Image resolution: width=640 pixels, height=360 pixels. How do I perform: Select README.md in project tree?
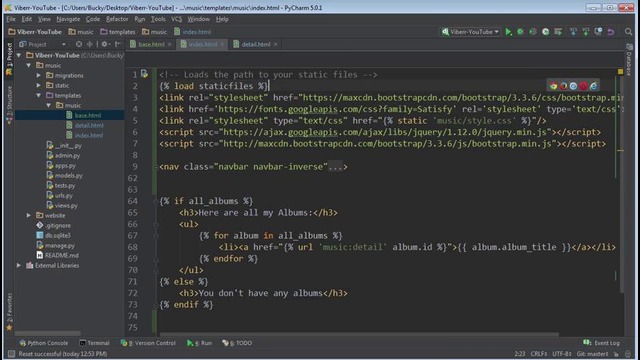(x=62, y=255)
